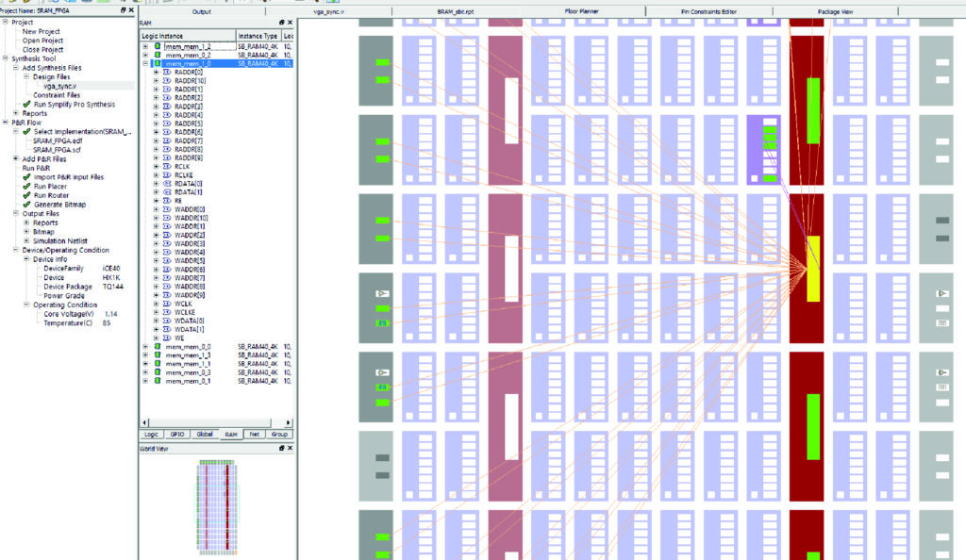Click the check icon beside Generate Bitmap
The image size is (966, 560).
[26, 205]
